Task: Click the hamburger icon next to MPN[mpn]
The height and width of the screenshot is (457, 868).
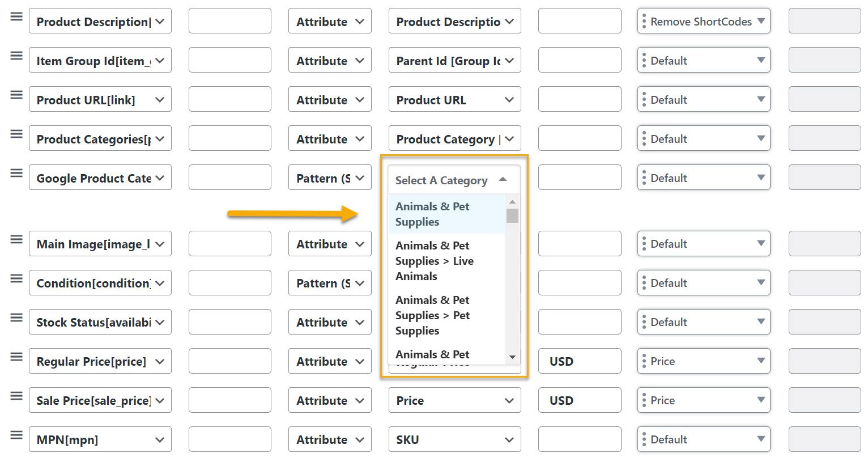Action: 17,435
